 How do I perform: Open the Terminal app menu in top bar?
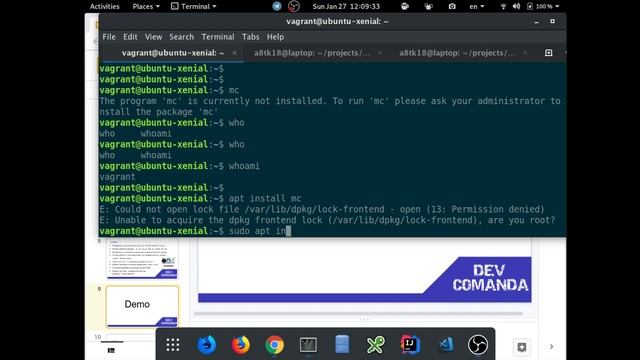(193, 6)
